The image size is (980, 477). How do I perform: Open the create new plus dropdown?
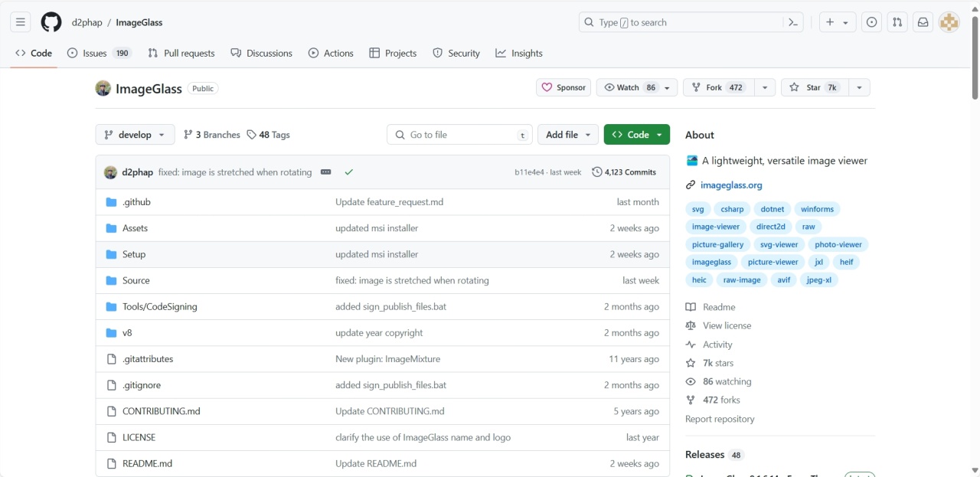pyautogui.click(x=837, y=22)
